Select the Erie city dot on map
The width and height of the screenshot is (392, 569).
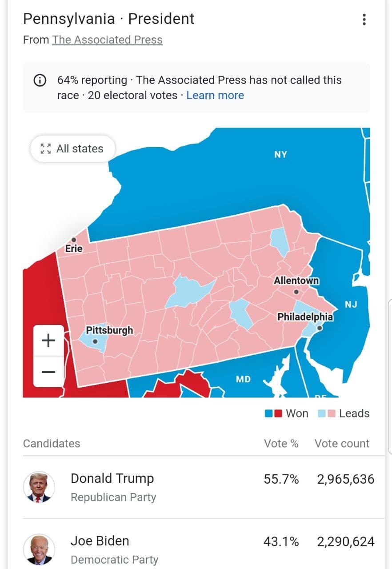(74, 240)
